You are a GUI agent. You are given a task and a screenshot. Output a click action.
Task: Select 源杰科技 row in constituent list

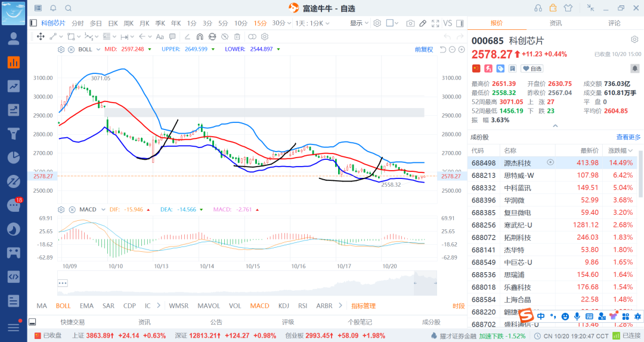coord(516,162)
